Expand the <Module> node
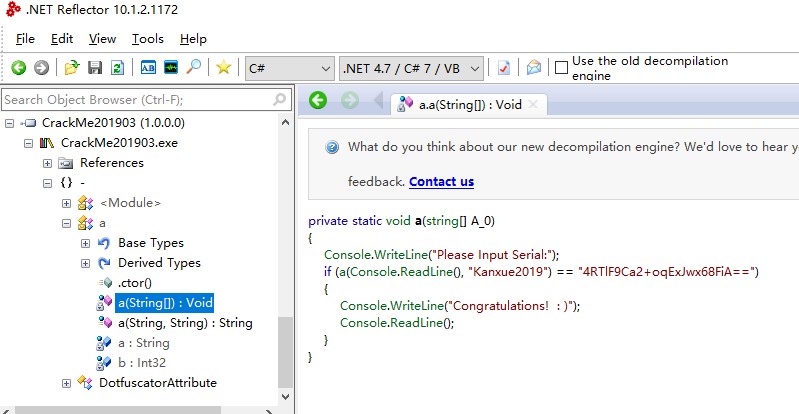The width and height of the screenshot is (799, 414). point(66,203)
